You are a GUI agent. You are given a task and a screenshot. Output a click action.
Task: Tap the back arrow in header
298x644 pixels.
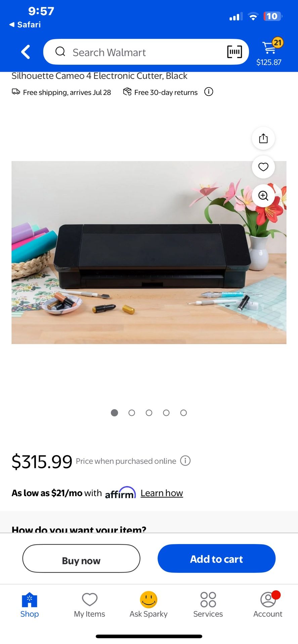tap(26, 52)
